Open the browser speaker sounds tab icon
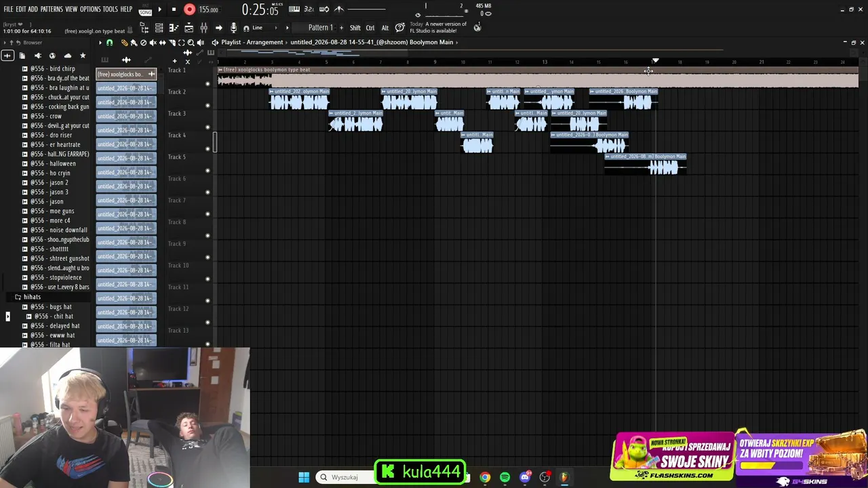 [38, 56]
